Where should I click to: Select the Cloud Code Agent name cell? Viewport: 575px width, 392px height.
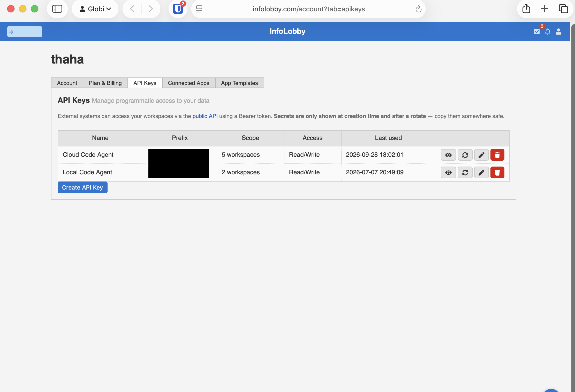click(x=100, y=155)
